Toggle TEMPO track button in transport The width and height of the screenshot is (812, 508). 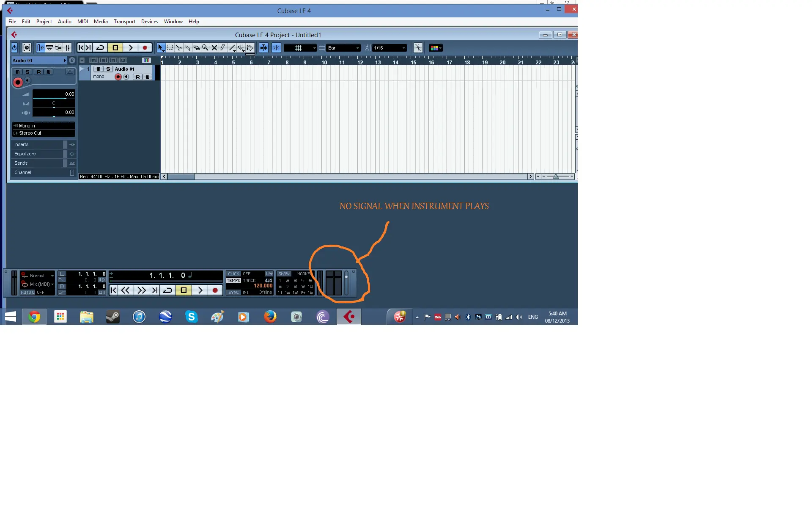(233, 281)
